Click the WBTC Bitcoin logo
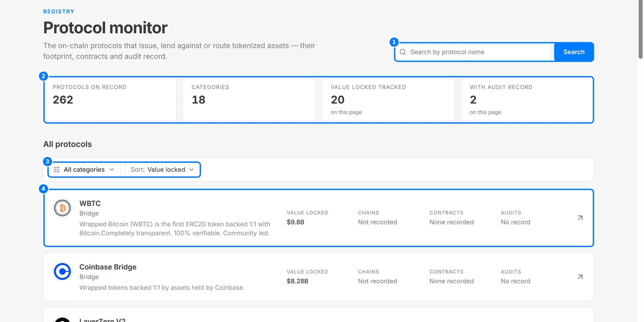644x322 pixels. click(62, 208)
